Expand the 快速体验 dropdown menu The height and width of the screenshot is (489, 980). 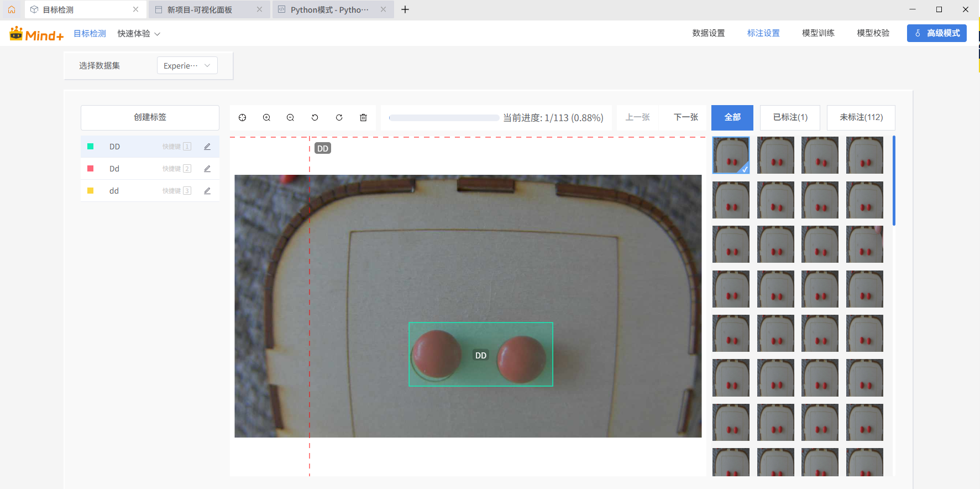(139, 34)
